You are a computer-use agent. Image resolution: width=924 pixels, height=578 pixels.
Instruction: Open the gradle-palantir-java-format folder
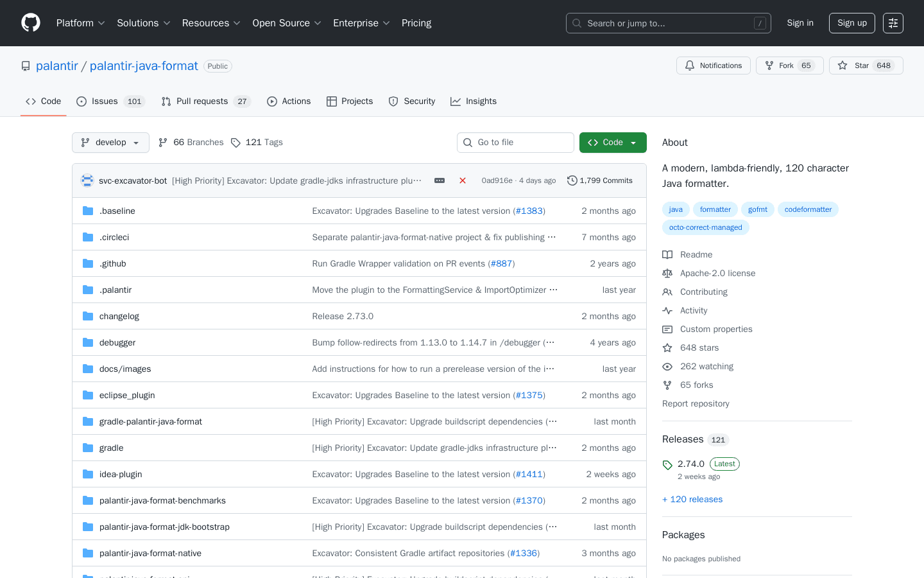click(151, 421)
